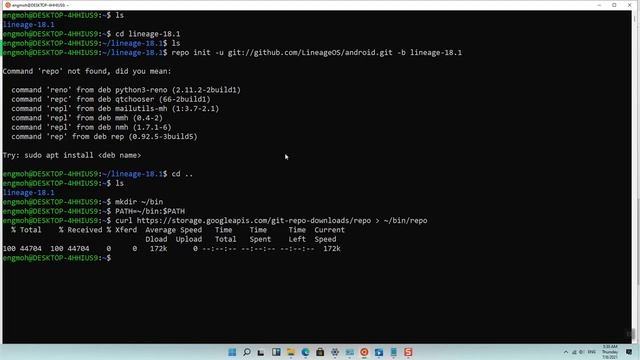Click the 'Average Speed' curl header
The width and height of the screenshot is (640, 360).
click(173, 230)
